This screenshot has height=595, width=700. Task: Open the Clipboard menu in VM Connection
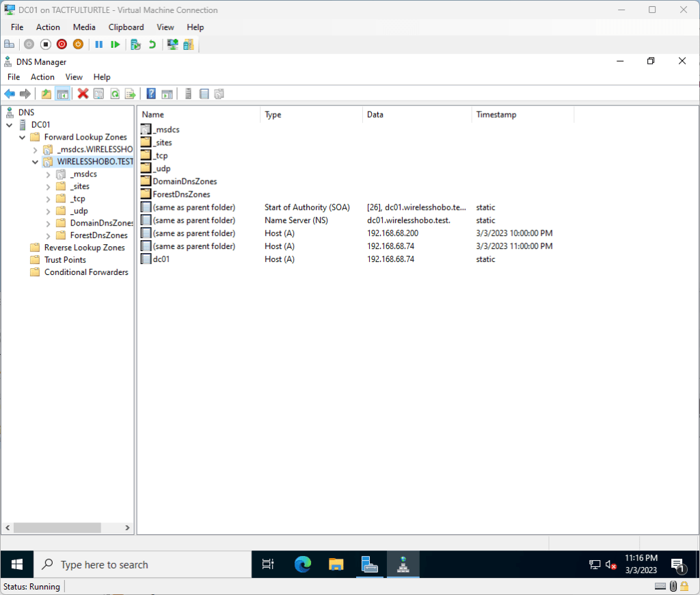click(x=126, y=27)
